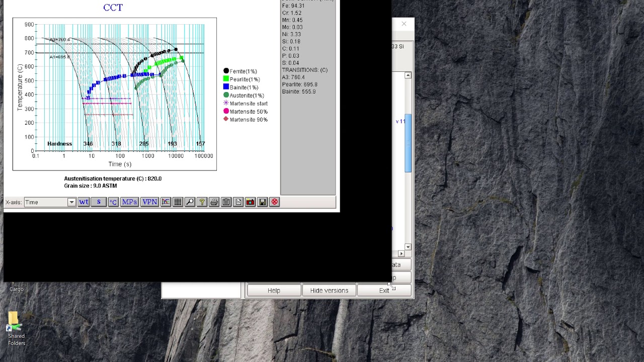Click the Time (s) axis label
Image resolution: width=644 pixels, height=362 pixels.
point(120,164)
